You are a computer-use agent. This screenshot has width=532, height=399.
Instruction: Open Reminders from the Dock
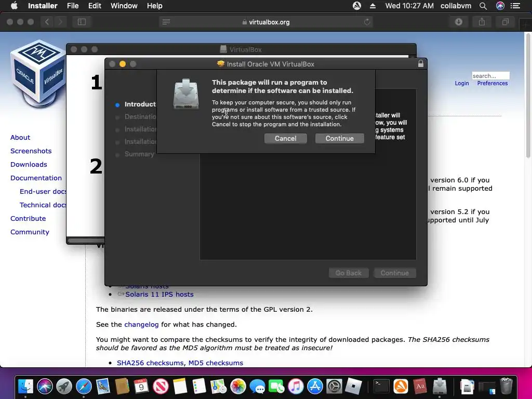199,386
